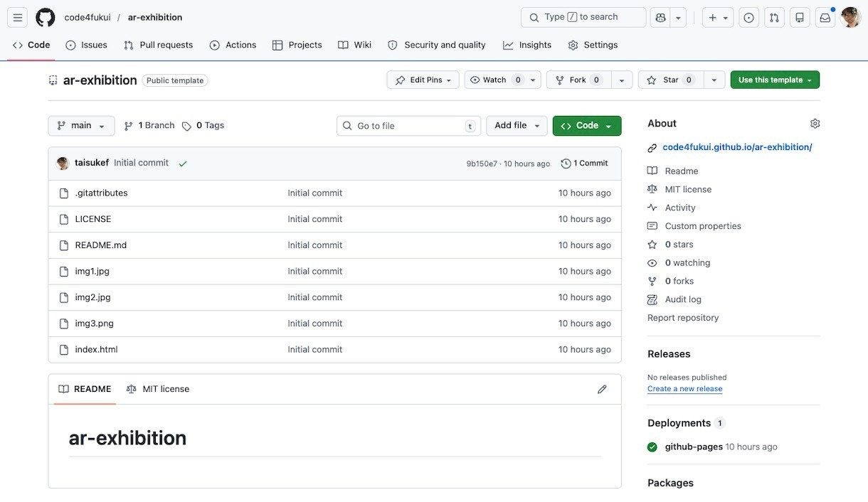Expand the main branch dropdown

coord(81,126)
